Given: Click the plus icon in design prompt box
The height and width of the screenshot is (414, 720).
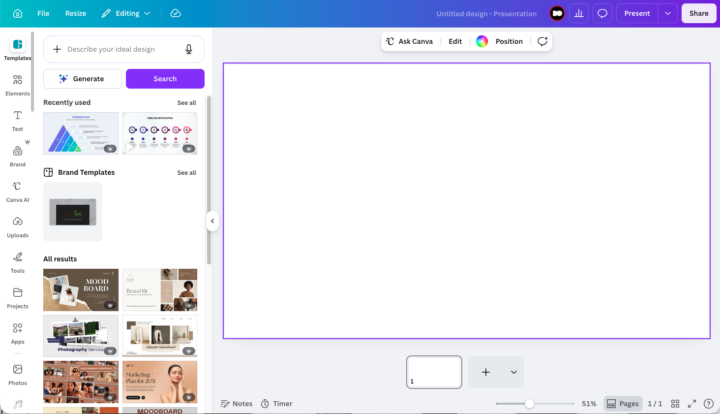Looking at the screenshot, I should pyautogui.click(x=57, y=49).
